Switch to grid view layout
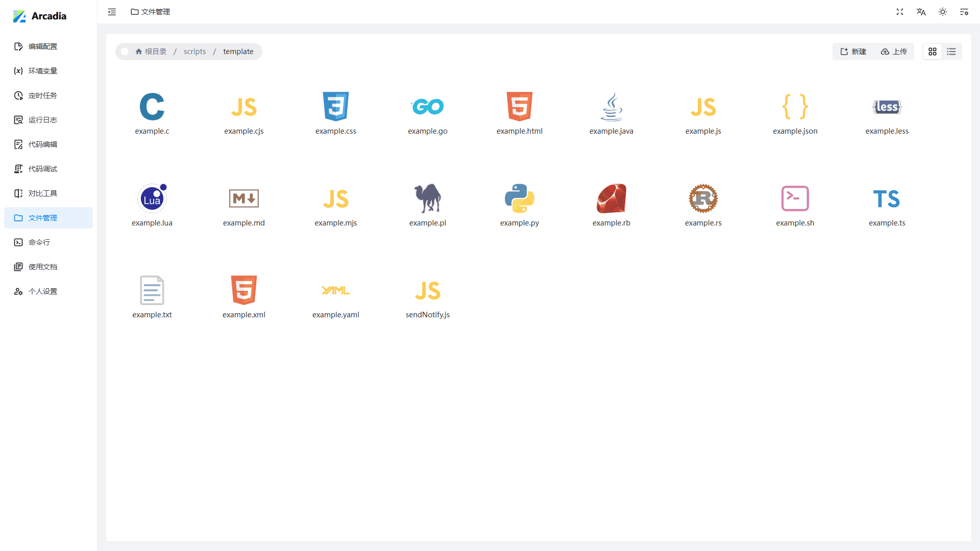The image size is (980, 551). (x=933, y=52)
